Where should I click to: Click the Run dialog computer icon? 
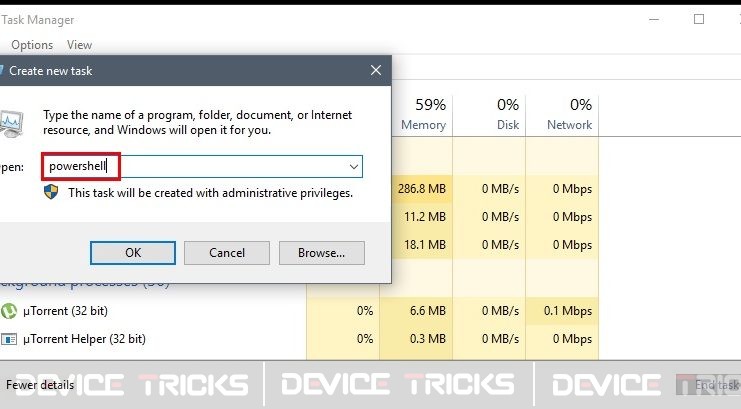[11, 123]
